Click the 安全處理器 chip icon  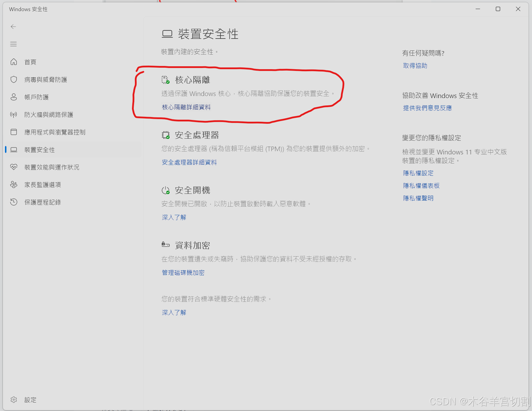pyautogui.click(x=166, y=135)
